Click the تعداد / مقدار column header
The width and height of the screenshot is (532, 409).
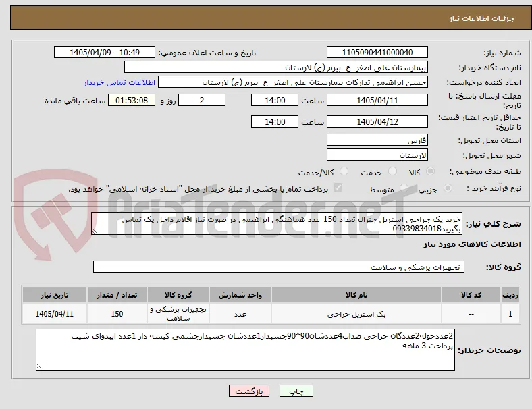point(117,295)
